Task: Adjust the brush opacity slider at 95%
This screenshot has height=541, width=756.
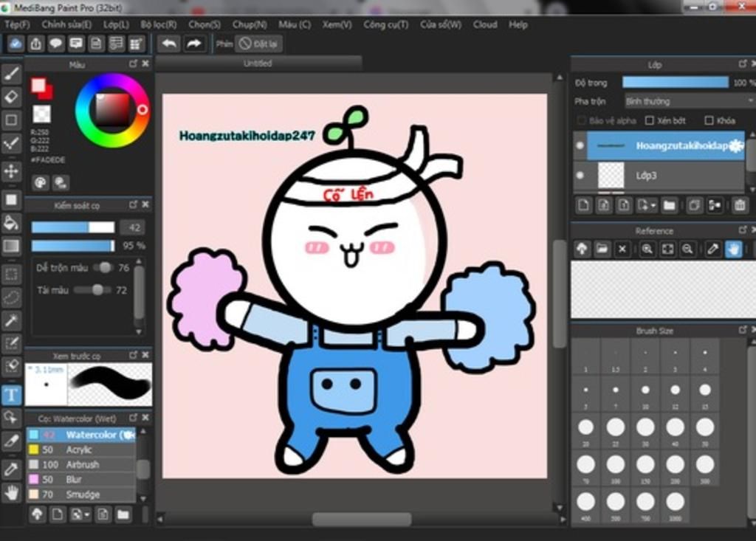Action: coord(73,246)
